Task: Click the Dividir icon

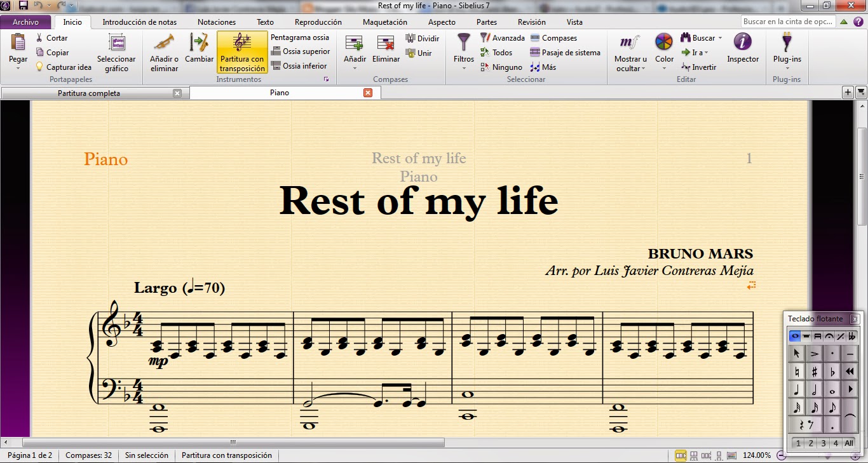Action: pyautogui.click(x=410, y=39)
